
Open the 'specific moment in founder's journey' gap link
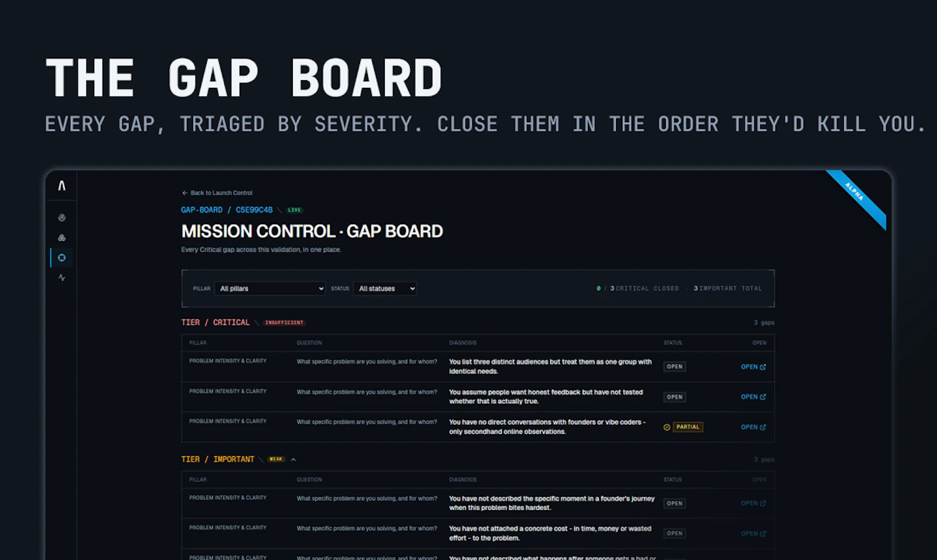click(753, 503)
